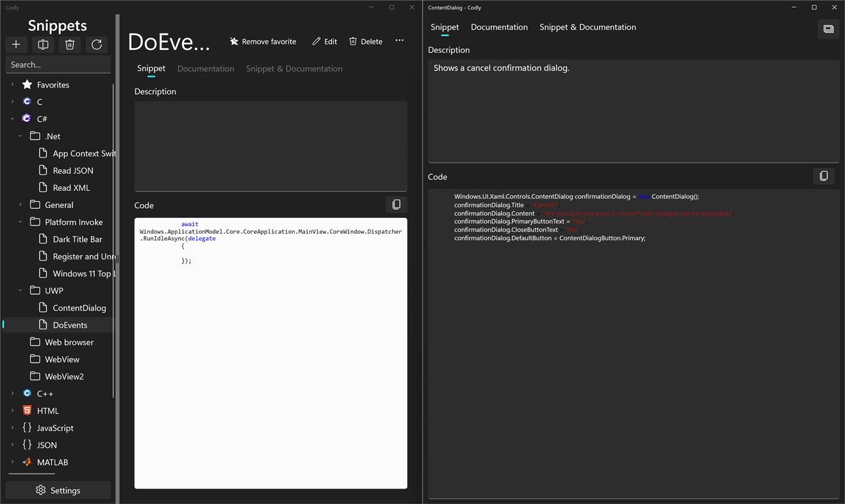The width and height of the screenshot is (845, 504).
Task: Expand the C tree node
Action: pos(12,102)
